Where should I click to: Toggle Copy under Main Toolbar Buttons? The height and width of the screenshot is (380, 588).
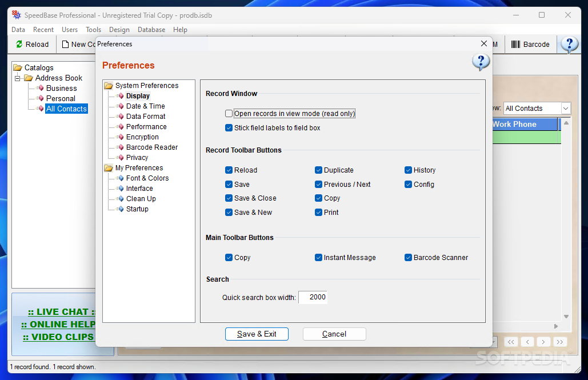point(229,257)
